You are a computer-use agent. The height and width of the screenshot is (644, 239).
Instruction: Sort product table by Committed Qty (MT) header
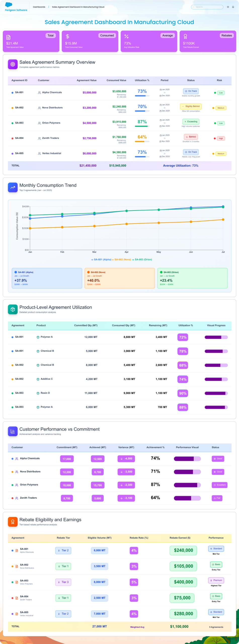pos(86,326)
